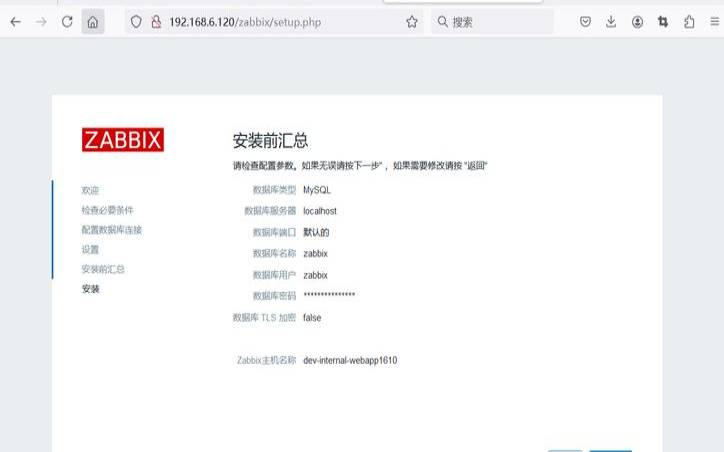
Task: Select the 配置数据库连接 setup step
Action: 111,230
